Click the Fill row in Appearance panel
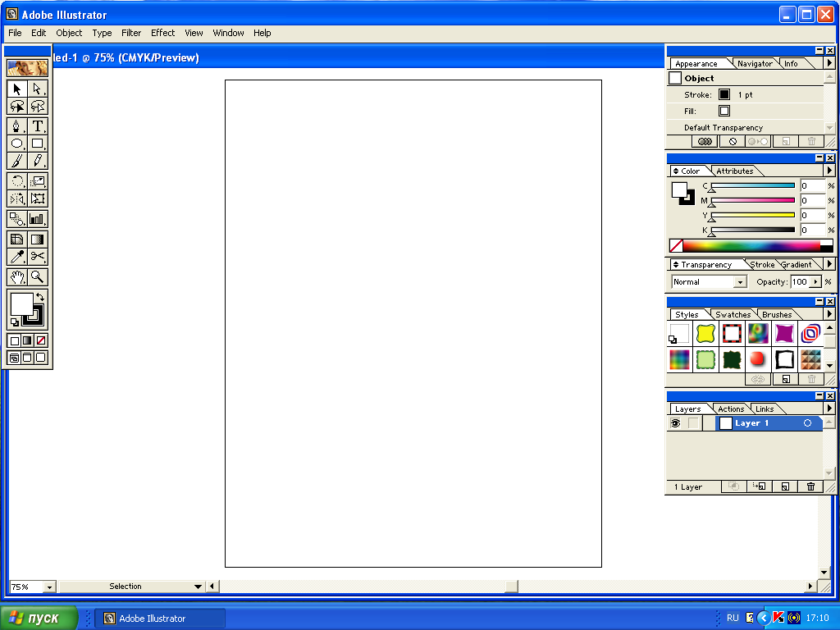 [745, 112]
